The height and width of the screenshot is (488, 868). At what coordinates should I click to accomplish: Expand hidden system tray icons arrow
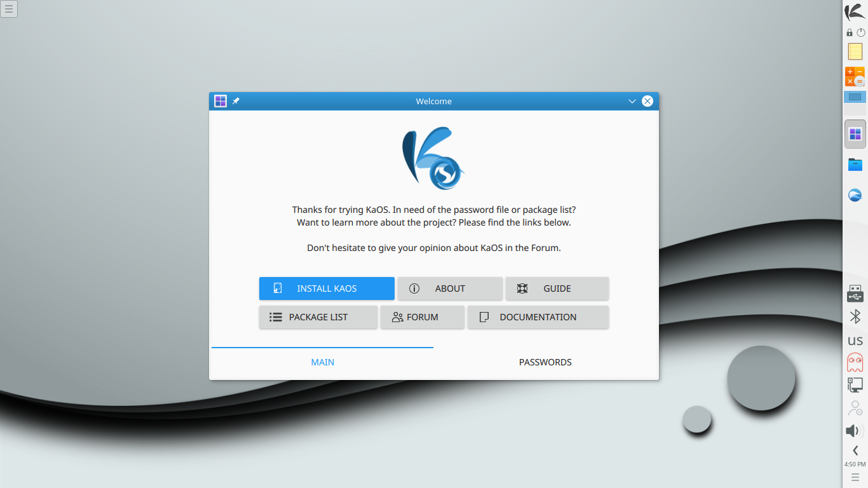click(x=855, y=451)
